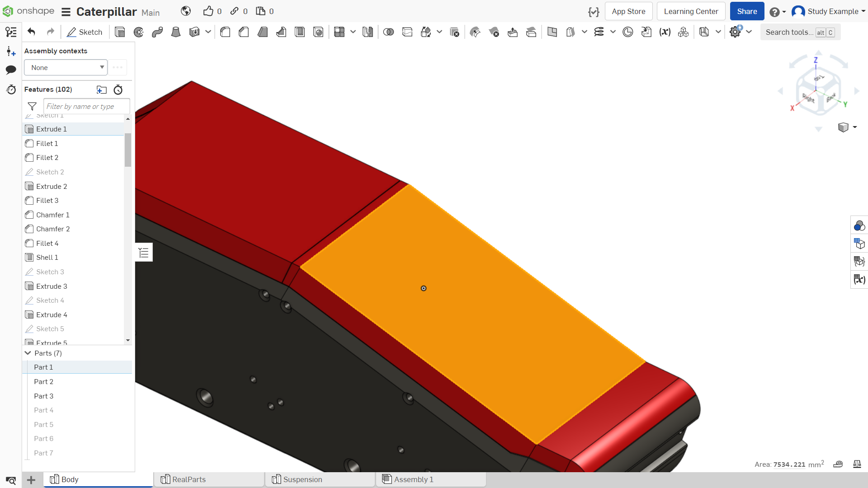Switch to the Assembly 1 tab

click(431, 479)
